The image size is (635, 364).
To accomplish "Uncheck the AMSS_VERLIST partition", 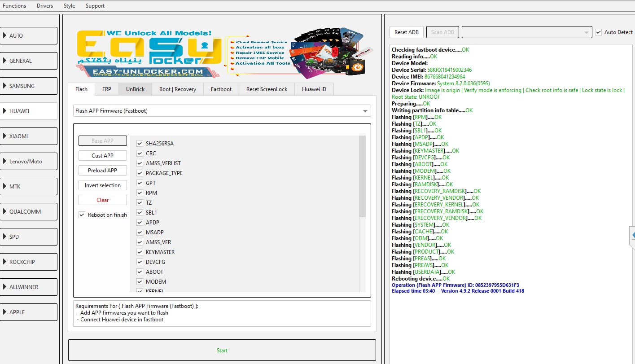I will [140, 163].
